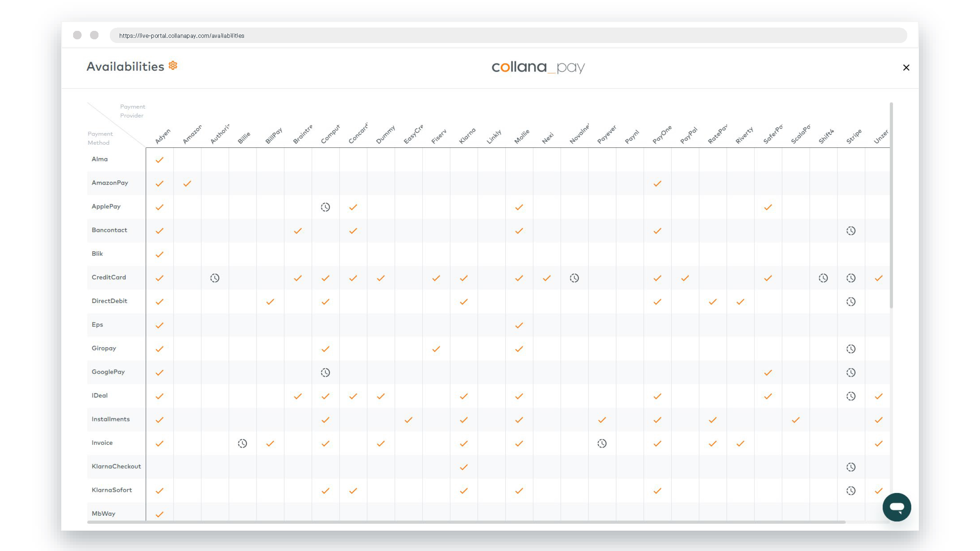Click the KlarnaCheckout row label
The height and width of the screenshot is (551, 980).
coord(116,466)
